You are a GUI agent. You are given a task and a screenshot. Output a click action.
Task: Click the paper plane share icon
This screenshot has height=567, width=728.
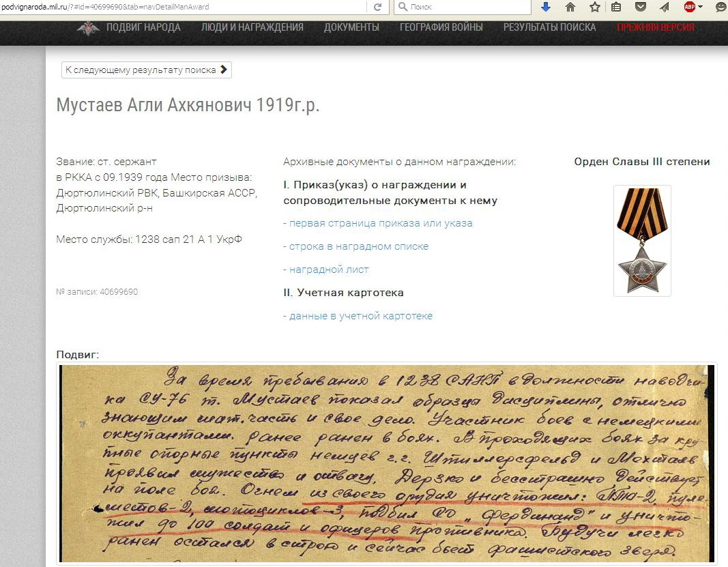(x=664, y=7)
